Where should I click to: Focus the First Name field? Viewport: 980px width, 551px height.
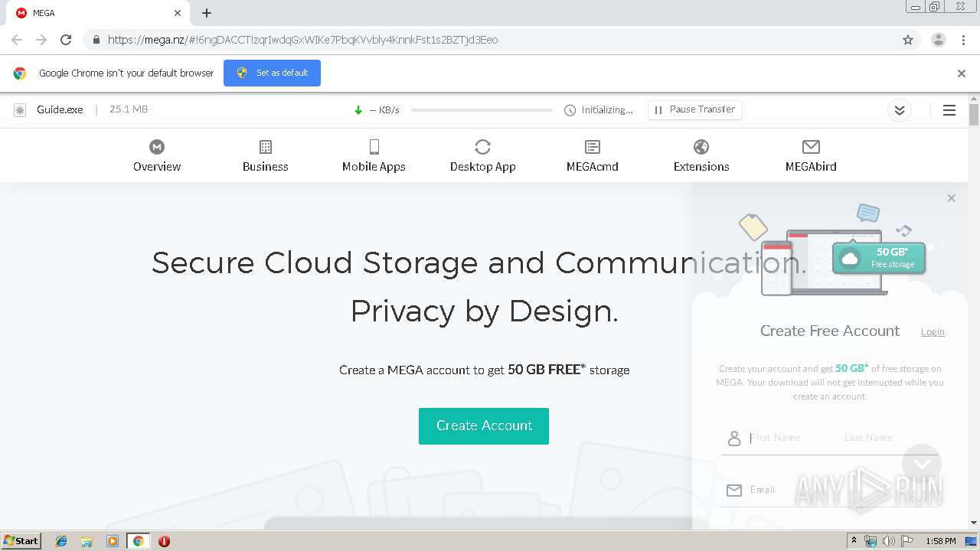tap(792, 438)
